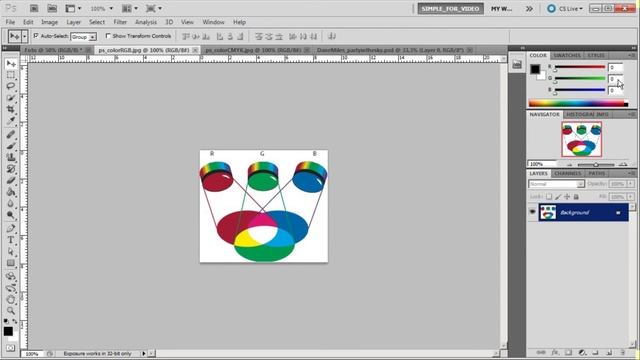Open the collapsed Mini Bridge dock icon
640x360 pixels.
coord(517,64)
